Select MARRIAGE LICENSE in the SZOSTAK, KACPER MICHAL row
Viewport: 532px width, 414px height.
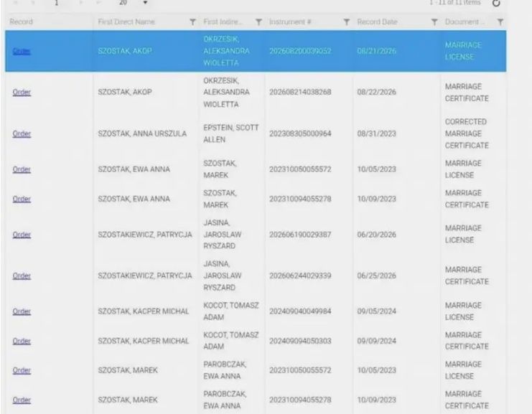coord(463,311)
